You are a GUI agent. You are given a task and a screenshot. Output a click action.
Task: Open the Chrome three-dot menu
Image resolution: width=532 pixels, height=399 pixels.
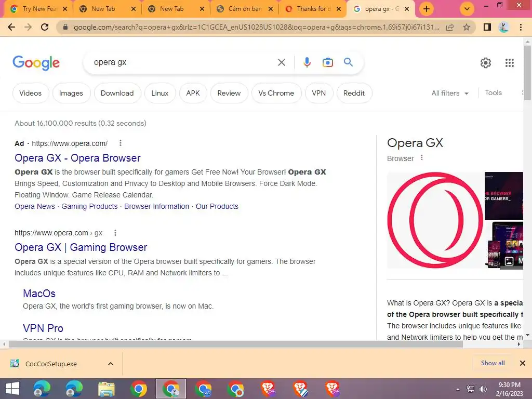click(521, 27)
